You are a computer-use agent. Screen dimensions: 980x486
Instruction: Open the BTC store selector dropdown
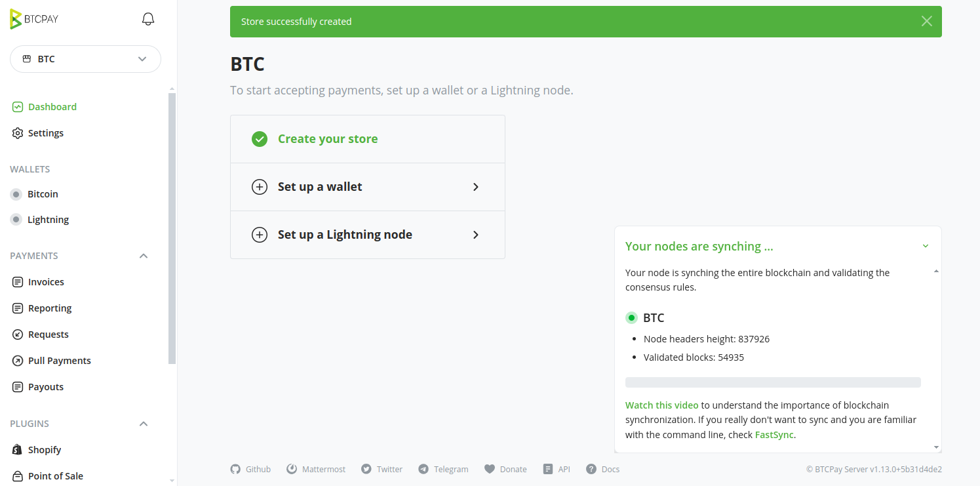pyautogui.click(x=85, y=59)
